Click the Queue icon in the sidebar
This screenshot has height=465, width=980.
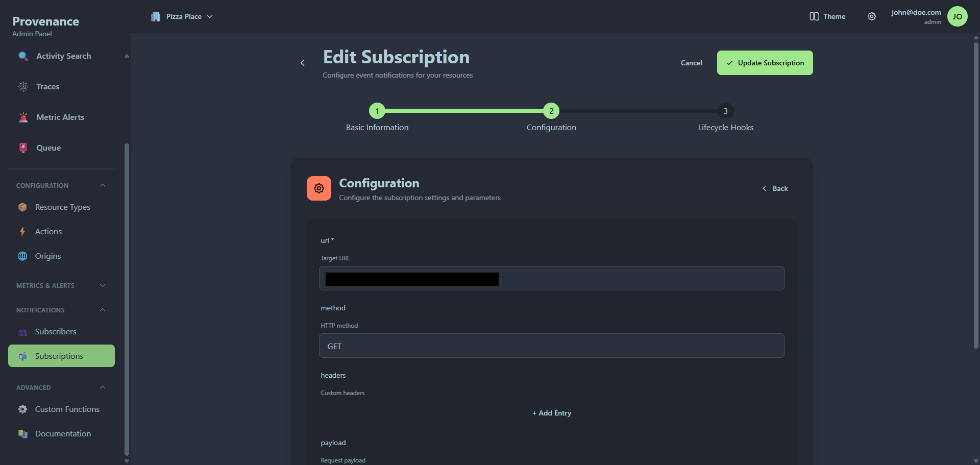(23, 148)
